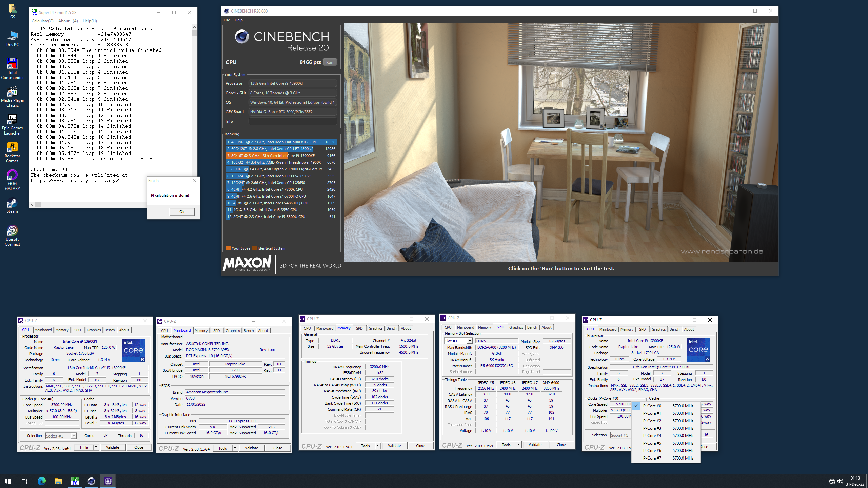The image size is (868, 488).
Task: Launch GOG GALAXY desktop icon
Action: [x=12, y=180]
